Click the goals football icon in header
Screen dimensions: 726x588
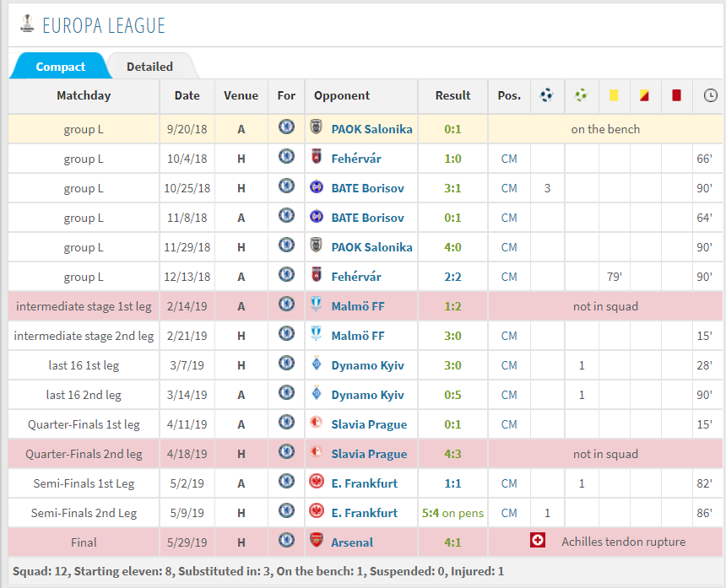pos(547,95)
